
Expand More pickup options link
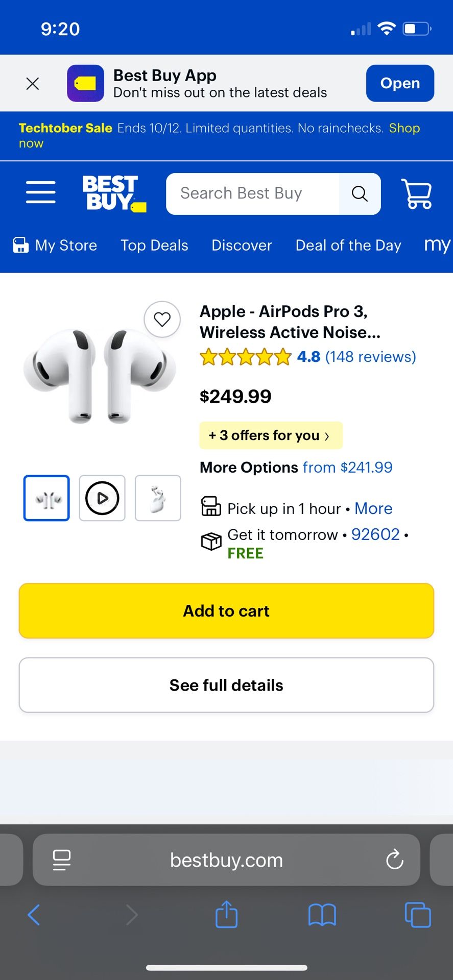[x=373, y=508]
